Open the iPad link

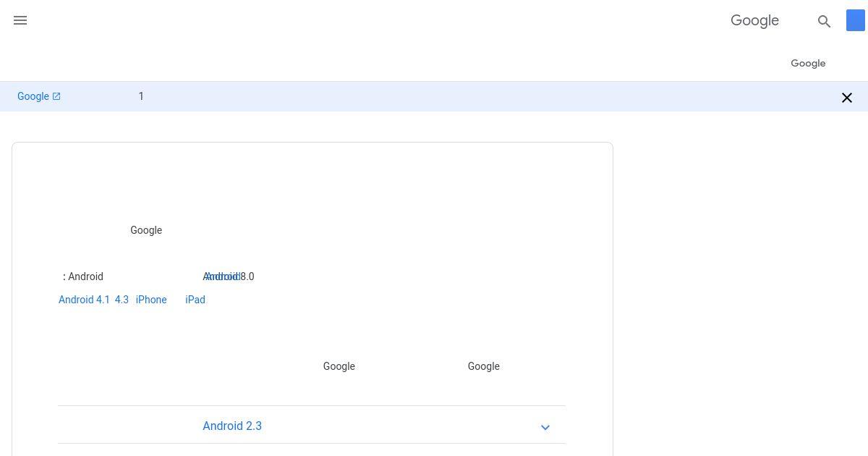[195, 300]
